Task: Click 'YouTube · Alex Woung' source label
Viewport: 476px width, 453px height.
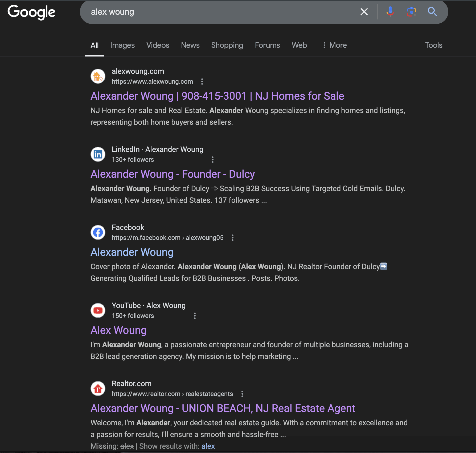Action: coord(149,305)
